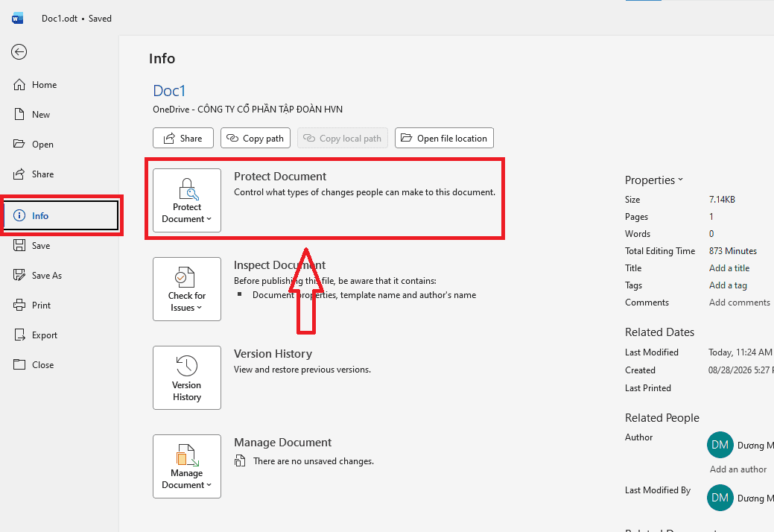Click Add a tag field
Screen dimensions: 774x532
click(728, 285)
